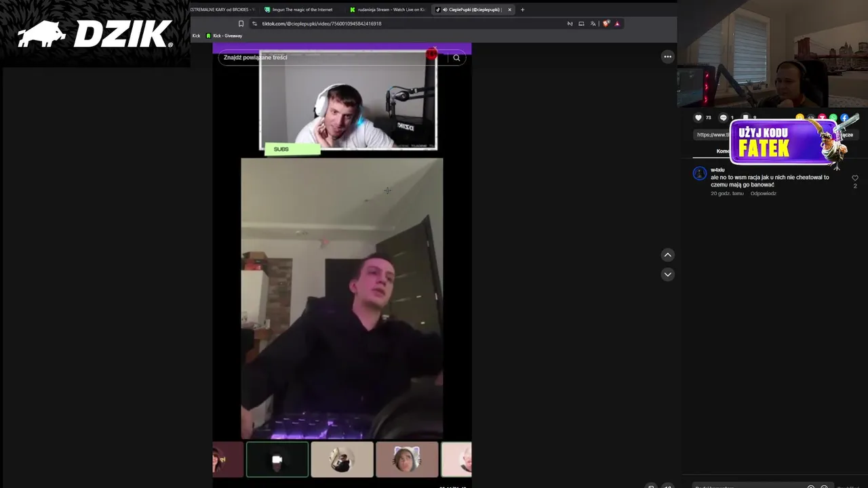This screenshot has height=488, width=868.
Task: Open the translate page icon
Action: click(x=593, y=24)
